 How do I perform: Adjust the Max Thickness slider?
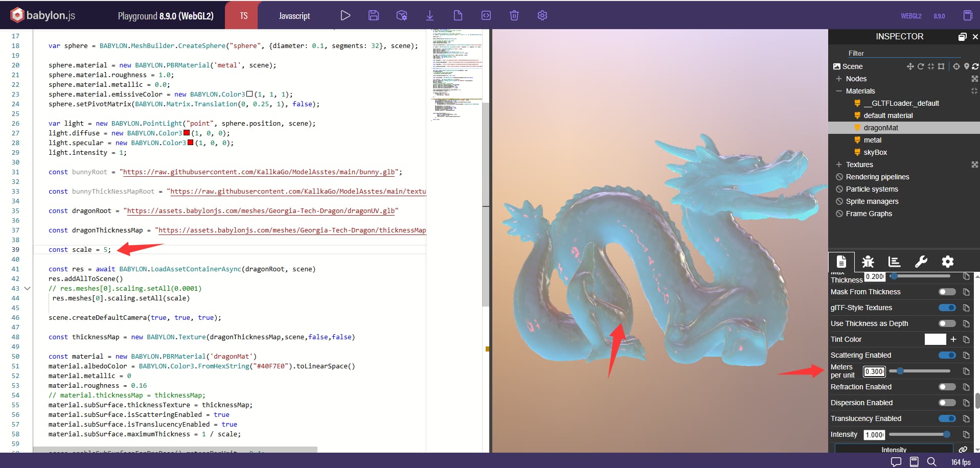pyautogui.click(x=920, y=276)
